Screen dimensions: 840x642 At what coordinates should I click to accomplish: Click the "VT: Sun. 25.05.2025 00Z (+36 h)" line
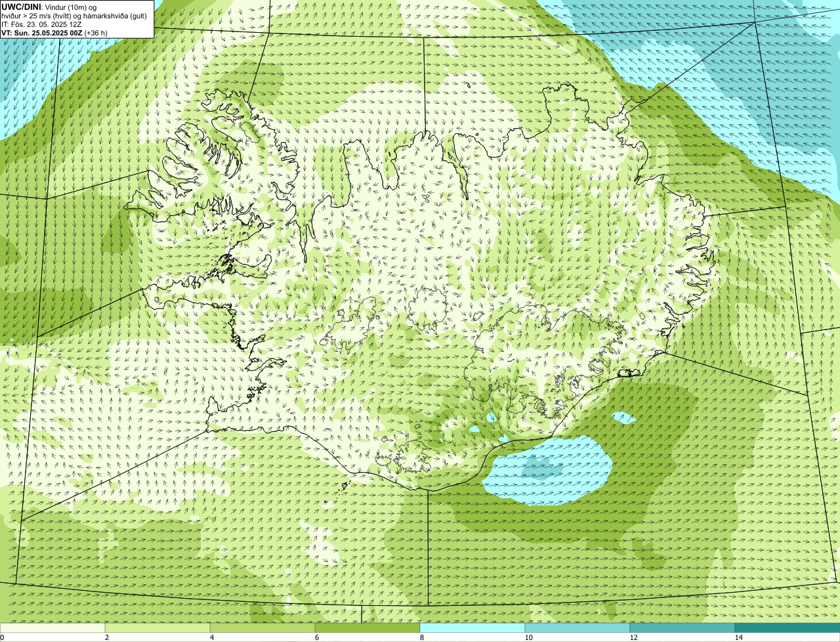click(x=54, y=33)
